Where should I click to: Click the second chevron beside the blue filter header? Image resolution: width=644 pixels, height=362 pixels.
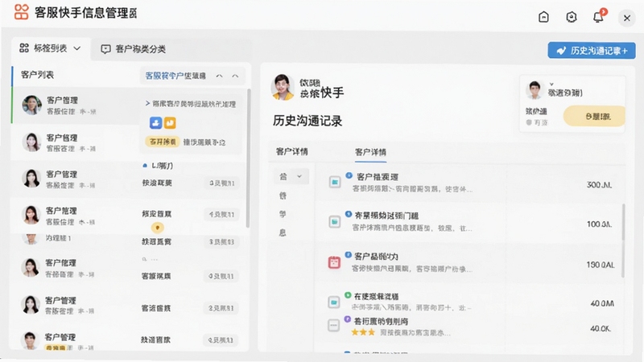[235, 76]
